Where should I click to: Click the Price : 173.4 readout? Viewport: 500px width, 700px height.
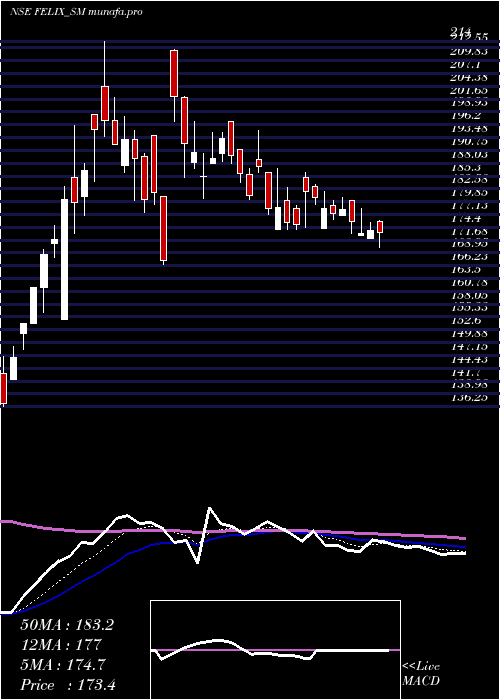tap(68, 685)
